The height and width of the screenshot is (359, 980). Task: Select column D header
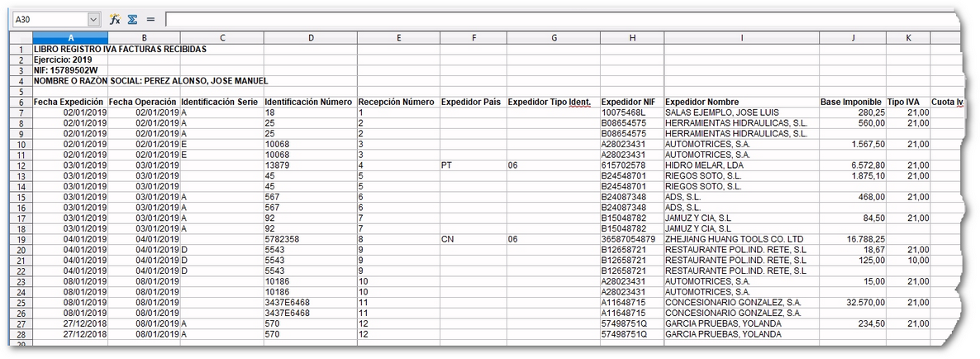point(310,38)
